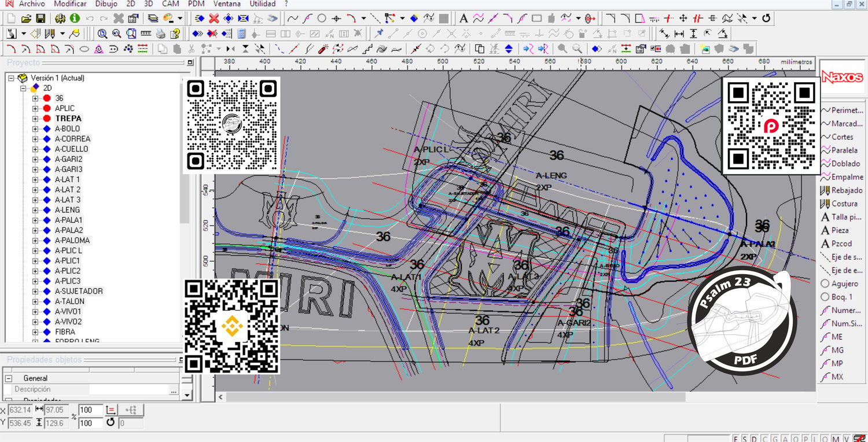Save the project with the floppy disk icon
This screenshot has height=442, width=868.
point(41,19)
